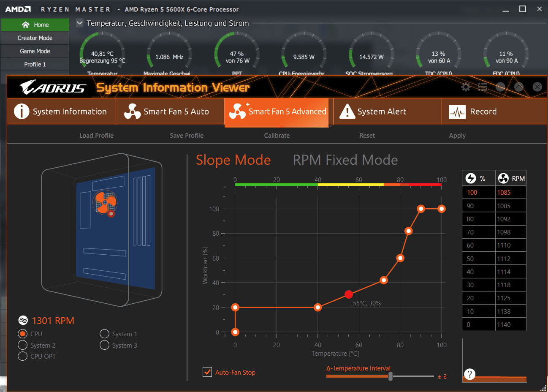Collapse the Temperatur, Geschwindigkeit section chevron
The height and width of the screenshot is (392, 548).
[79, 23]
